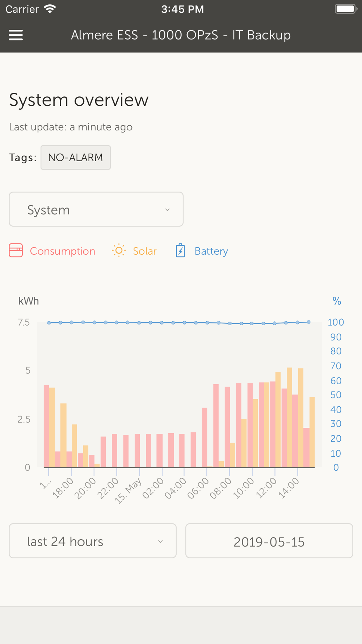Screen dimensions: 362x644
Task: Tap the battery indicator in status bar
Action: tap(346, 9)
